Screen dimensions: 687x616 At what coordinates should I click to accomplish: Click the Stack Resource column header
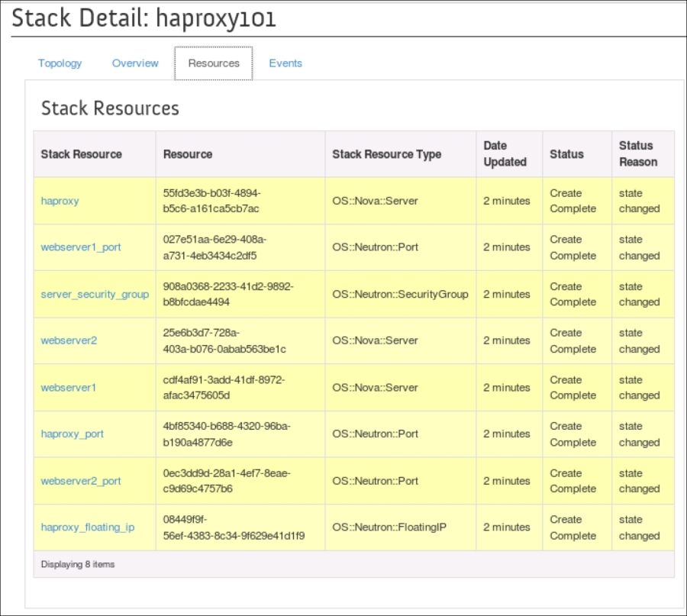(x=81, y=154)
